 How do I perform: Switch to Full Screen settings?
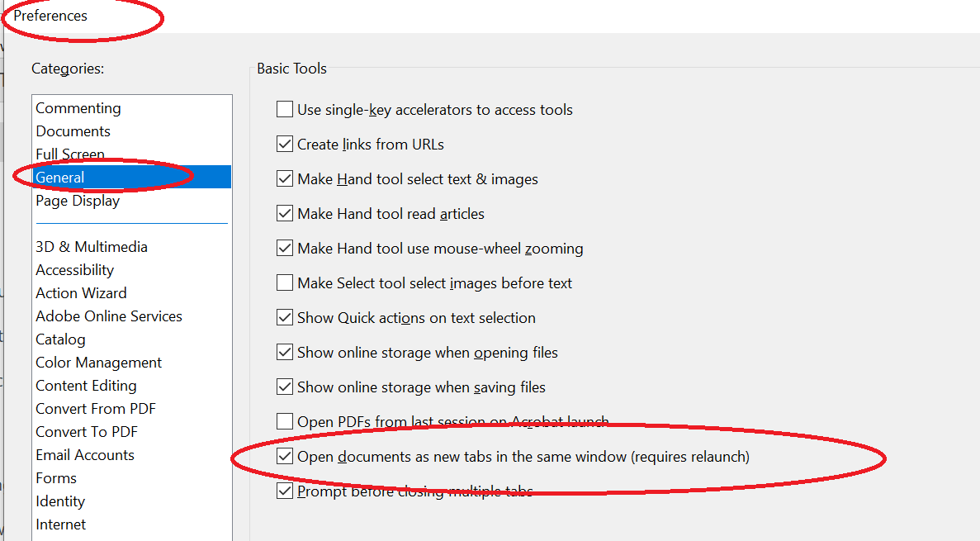[x=69, y=154]
